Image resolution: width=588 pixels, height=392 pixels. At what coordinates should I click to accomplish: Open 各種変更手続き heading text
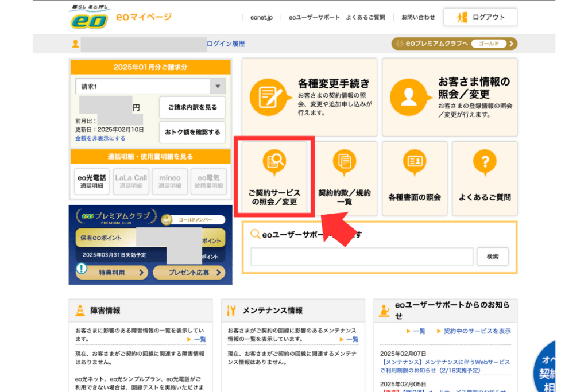(x=334, y=83)
